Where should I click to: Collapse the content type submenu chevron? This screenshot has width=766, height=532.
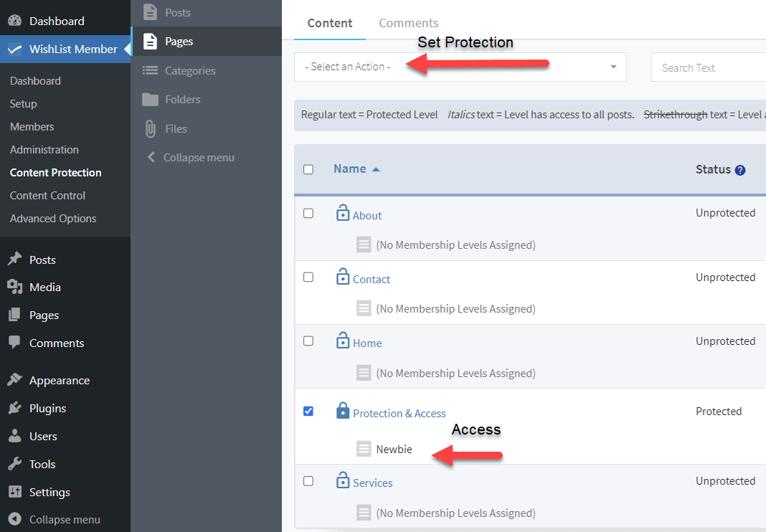click(x=151, y=157)
